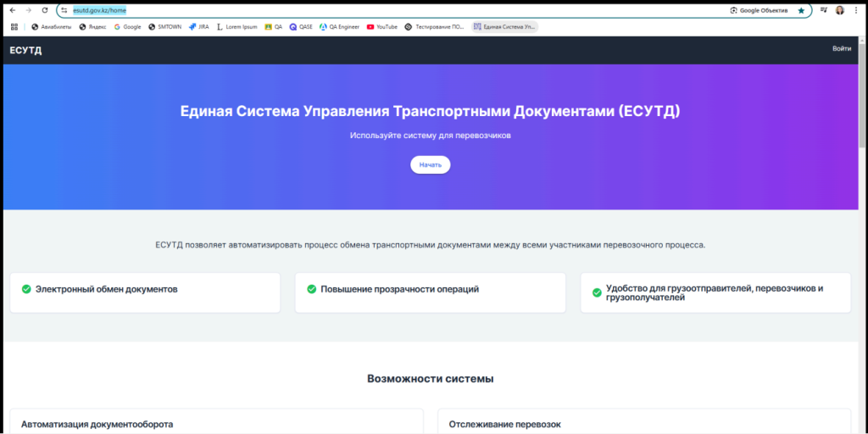The image size is (868, 434).
Task: Click the esutd.gov.kz/home address field
Action: (100, 10)
